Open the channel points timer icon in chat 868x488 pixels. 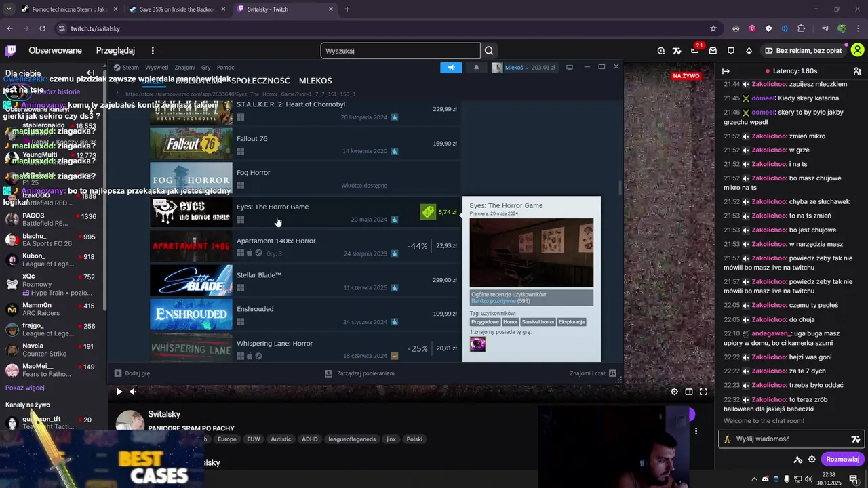point(798,459)
